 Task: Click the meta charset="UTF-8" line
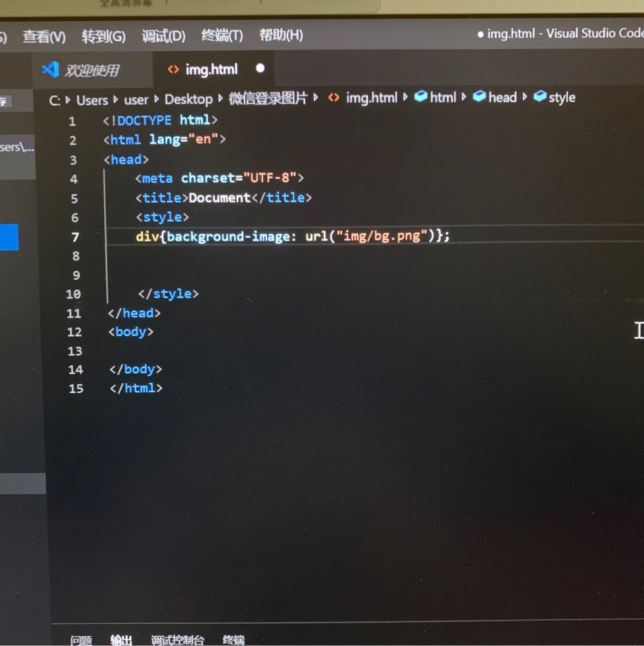(219, 178)
